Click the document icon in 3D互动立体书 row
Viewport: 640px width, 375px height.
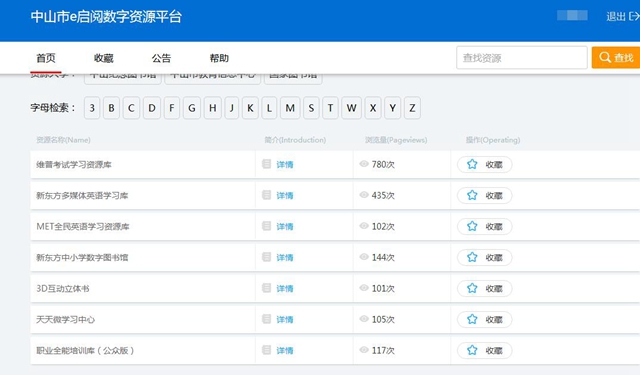267,288
